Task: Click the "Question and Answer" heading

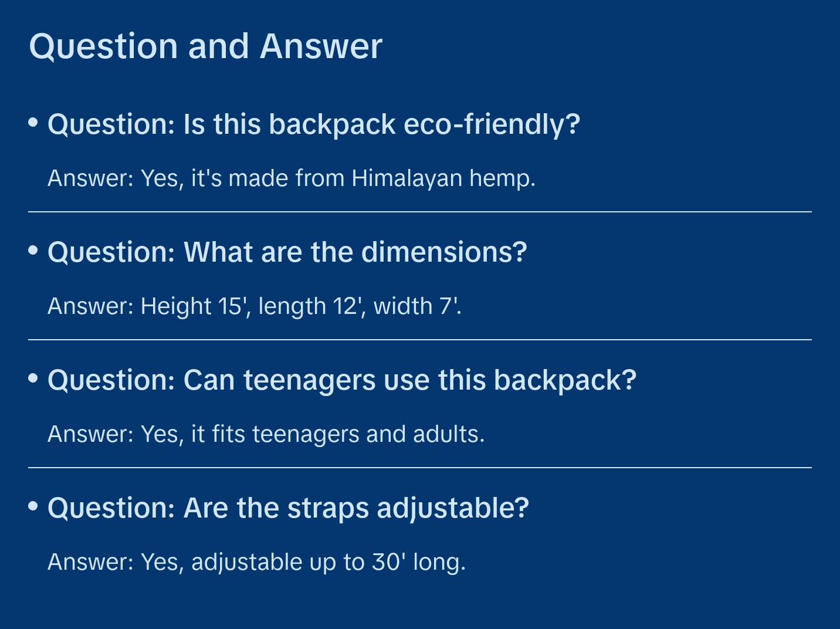Action: (205, 46)
